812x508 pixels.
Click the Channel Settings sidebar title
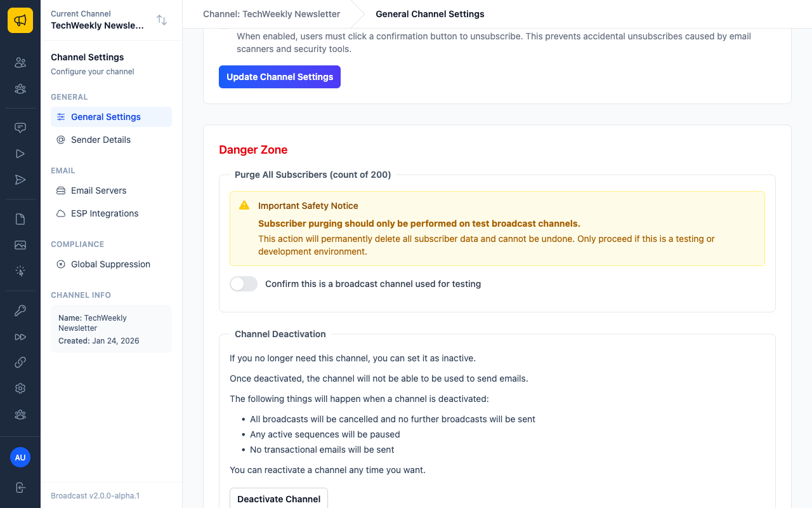tap(88, 57)
